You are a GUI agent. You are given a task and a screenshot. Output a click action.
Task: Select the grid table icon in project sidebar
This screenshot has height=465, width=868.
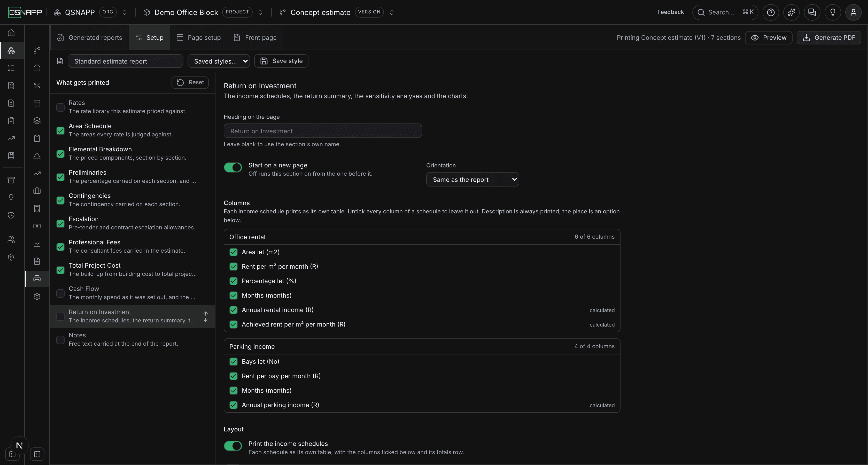click(x=37, y=103)
